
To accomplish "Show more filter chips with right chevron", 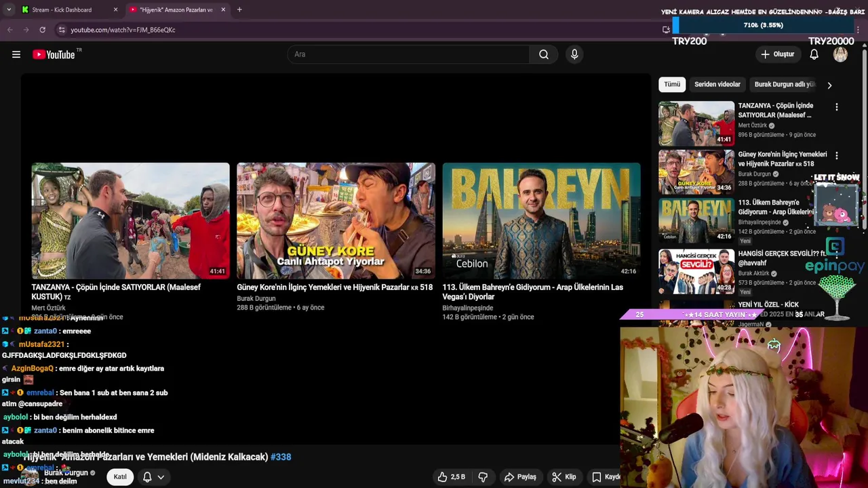I will click(829, 85).
